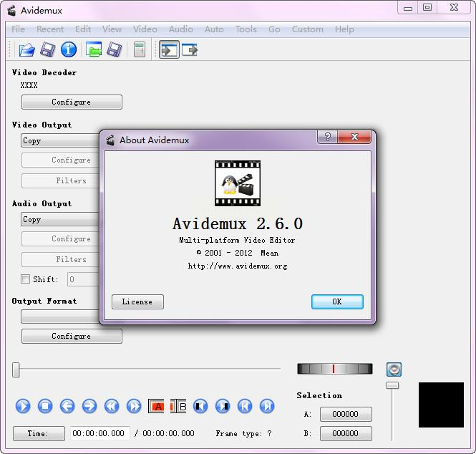
Task: Click the Information icon in toolbar
Action: tap(69, 49)
